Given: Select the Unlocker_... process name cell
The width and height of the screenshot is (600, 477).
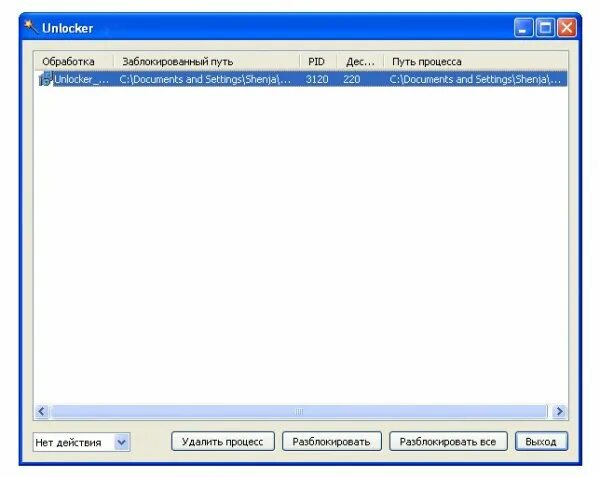Looking at the screenshot, I should click(x=81, y=79).
